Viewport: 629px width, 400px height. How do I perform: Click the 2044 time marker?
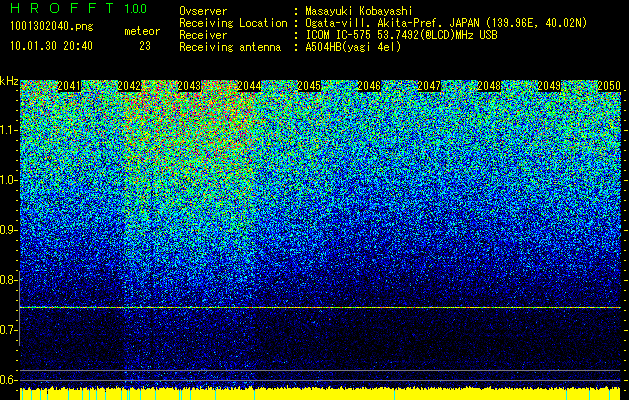pyautogui.click(x=250, y=86)
